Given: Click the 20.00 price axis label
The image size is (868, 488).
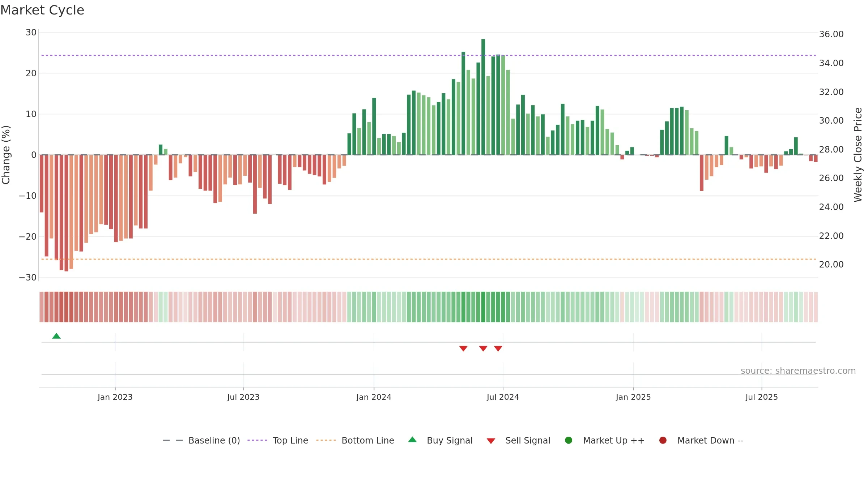Looking at the screenshot, I should [x=831, y=265].
